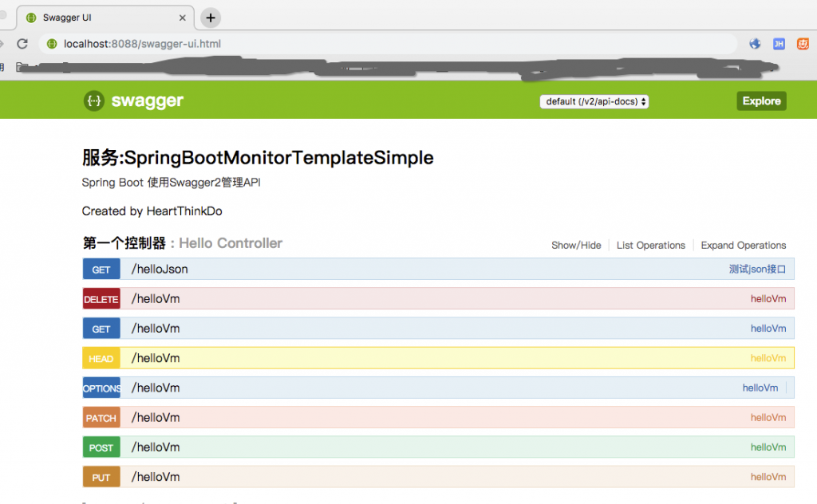This screenshot has width=817, height=504.
Task: Click the Swagger UI tab favicon
Action: tap(31, 18)
